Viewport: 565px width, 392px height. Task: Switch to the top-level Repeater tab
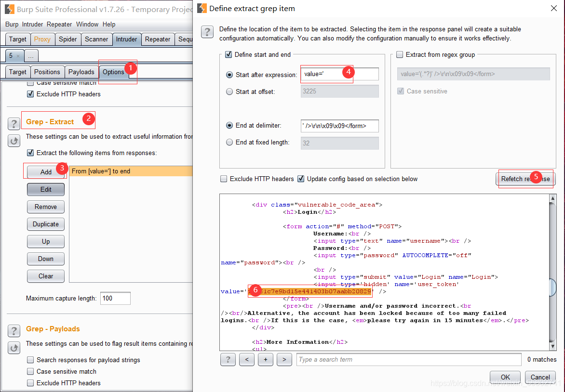tap(158, 39)
